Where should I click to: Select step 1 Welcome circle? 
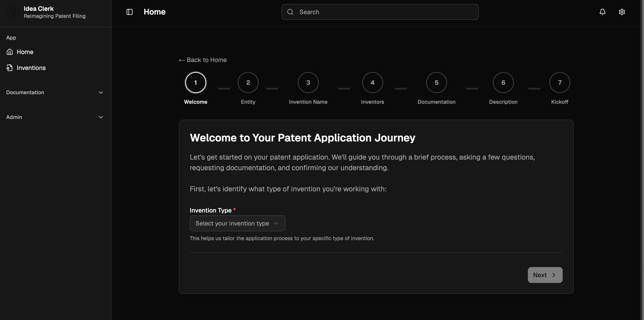point(195,83)
